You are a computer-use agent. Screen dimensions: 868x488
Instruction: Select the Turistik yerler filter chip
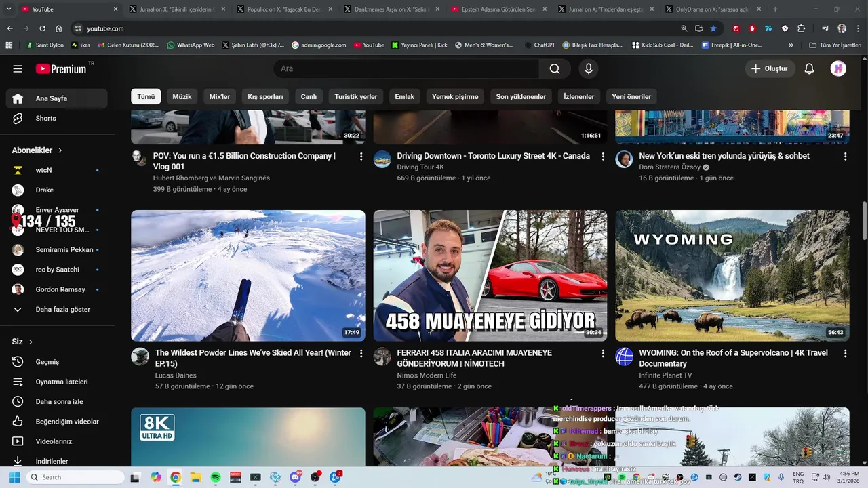click(x=355, y=96)
